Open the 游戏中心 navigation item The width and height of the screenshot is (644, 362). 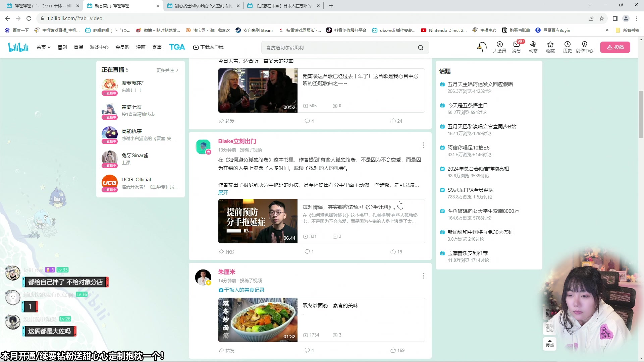tap(99, 47)
